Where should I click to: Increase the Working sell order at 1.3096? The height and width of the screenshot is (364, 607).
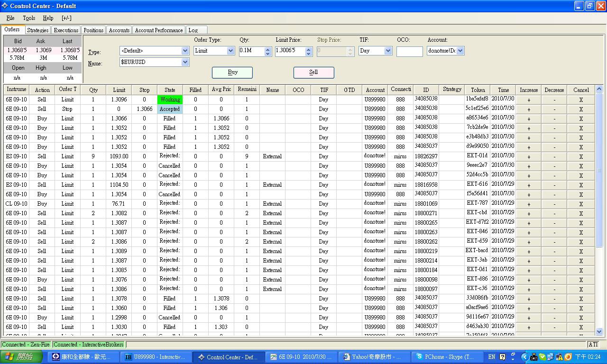point(528,100)
